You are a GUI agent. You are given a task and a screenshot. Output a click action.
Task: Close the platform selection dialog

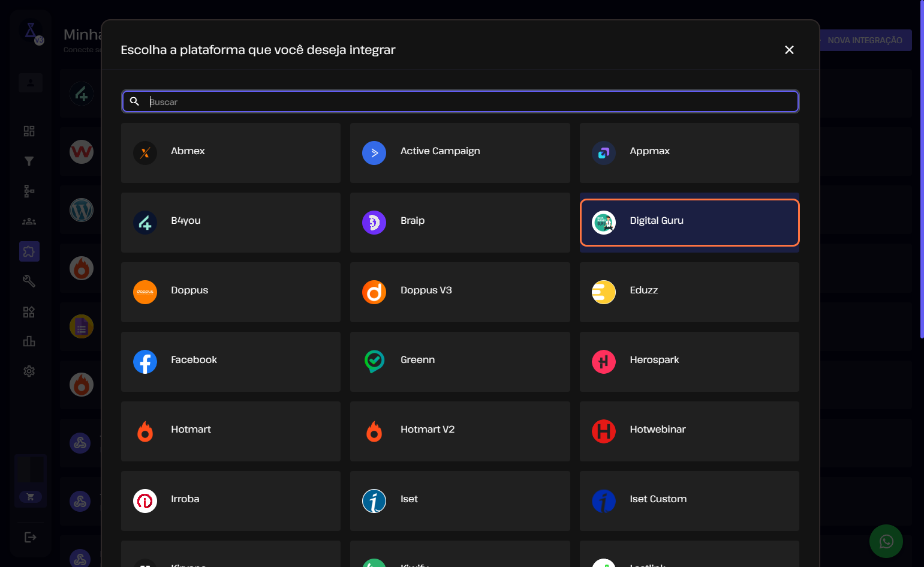point(789,50)
